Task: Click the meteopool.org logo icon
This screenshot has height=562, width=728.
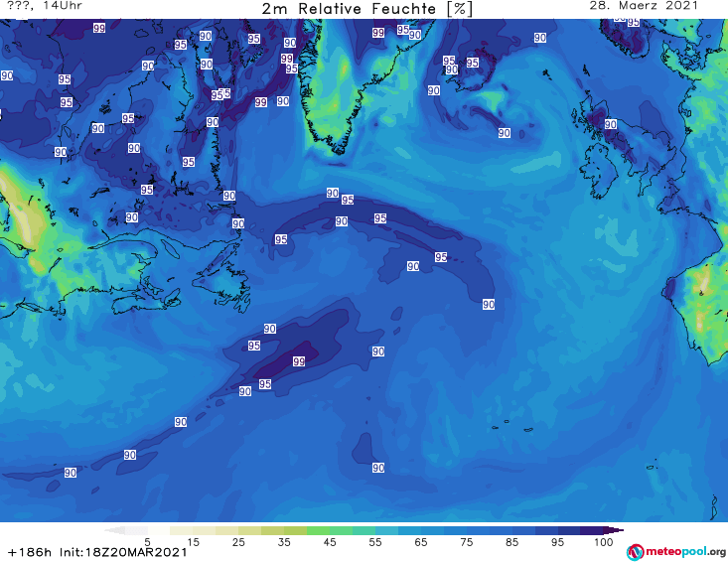Action: click(635, 552)
